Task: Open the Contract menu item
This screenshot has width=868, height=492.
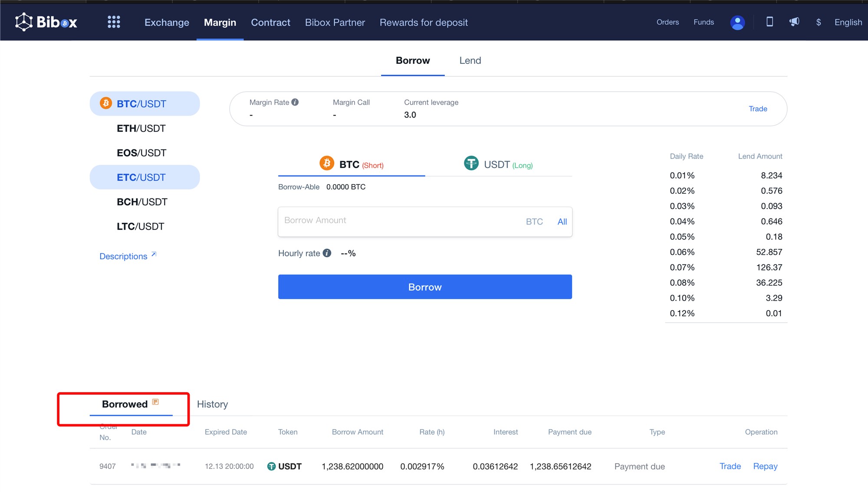Action: point(270,22)
